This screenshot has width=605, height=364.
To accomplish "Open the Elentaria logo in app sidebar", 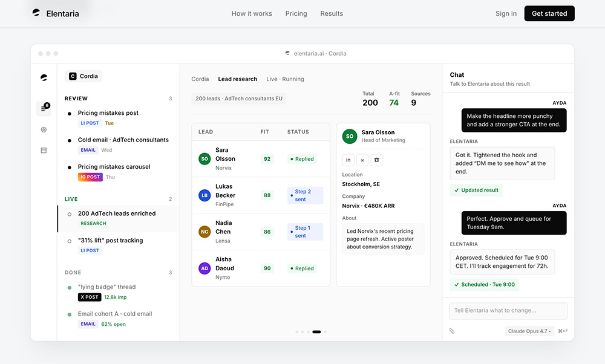I will point(44,77).
